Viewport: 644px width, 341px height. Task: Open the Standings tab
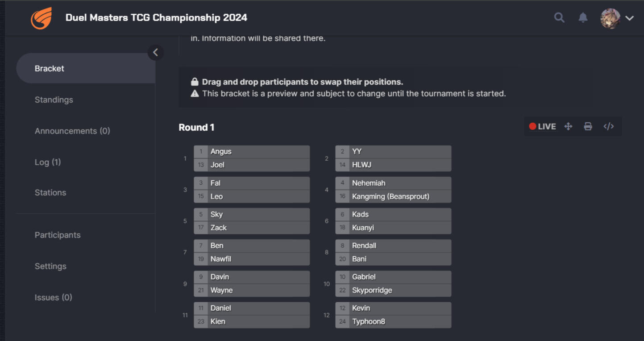[x=54, y=100]
